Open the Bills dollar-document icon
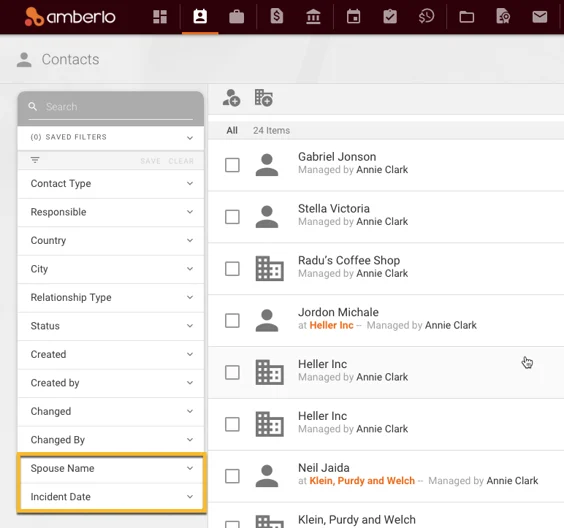The image size is (564, 528). 277,17
